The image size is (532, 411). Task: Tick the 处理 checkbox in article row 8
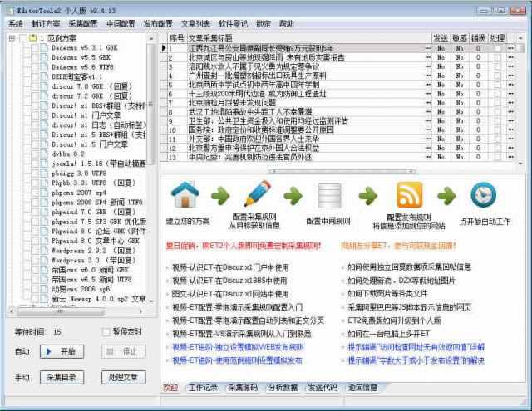click(497, 112)
